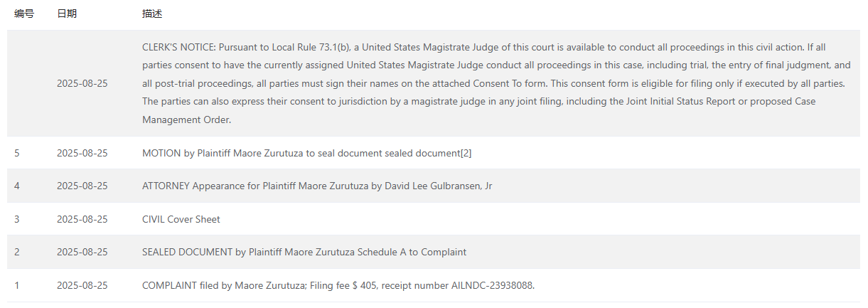The image size is (868, 308).
Task: Click entry number 4 in the list
Action: (x=17, y=186)
